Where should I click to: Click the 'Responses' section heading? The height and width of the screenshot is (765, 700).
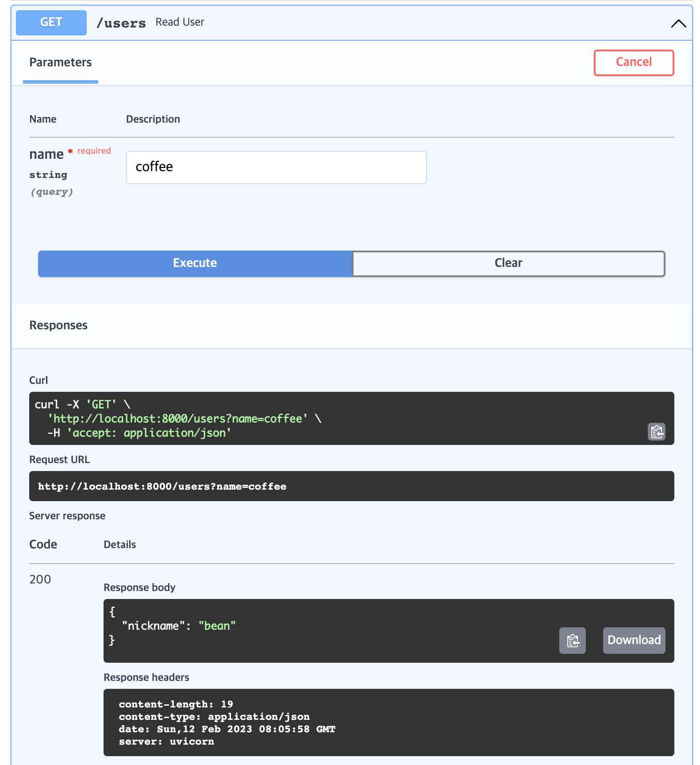tap(58, 325)
